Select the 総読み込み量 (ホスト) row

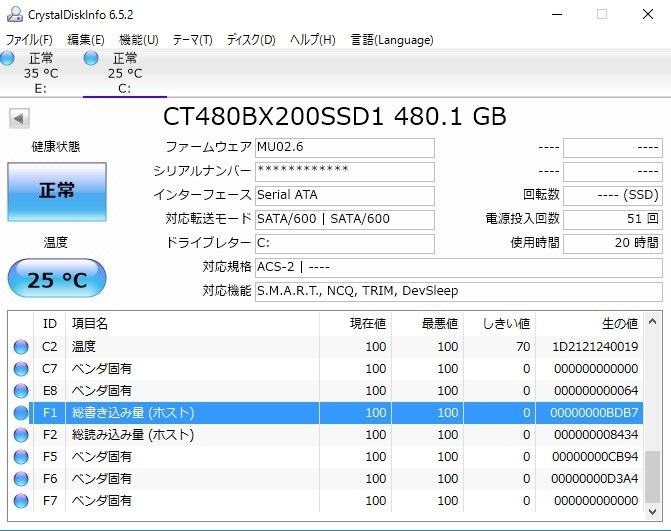326,435
